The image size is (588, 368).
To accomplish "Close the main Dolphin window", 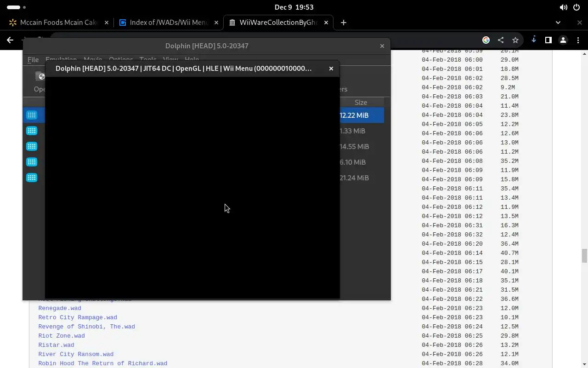I will click(382, 46).
